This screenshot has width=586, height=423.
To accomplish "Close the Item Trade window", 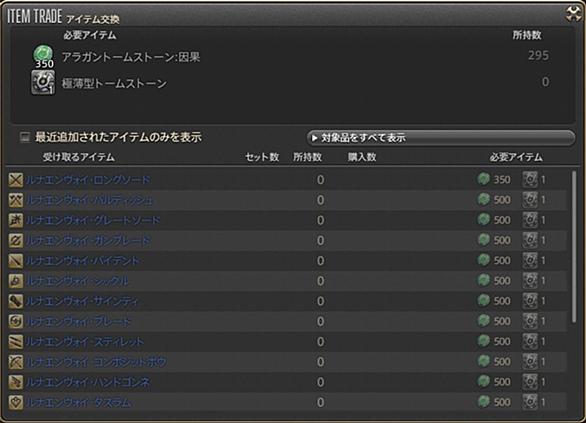I will [x=573, y=14].
